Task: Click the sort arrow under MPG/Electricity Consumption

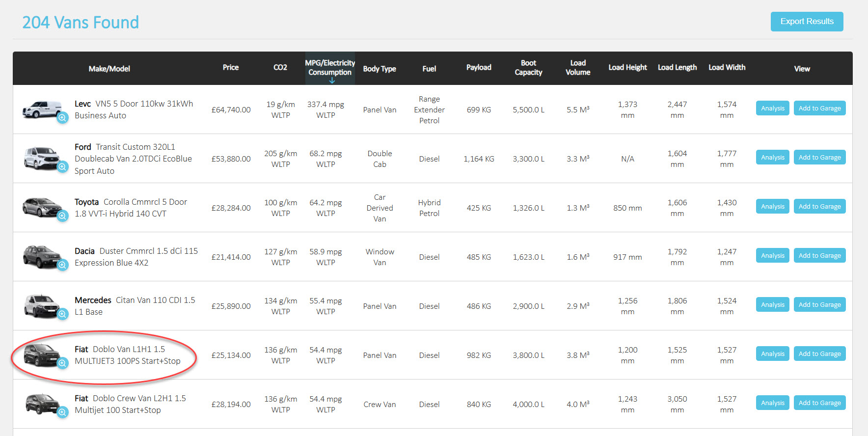Action: click(x=332, y=81)
